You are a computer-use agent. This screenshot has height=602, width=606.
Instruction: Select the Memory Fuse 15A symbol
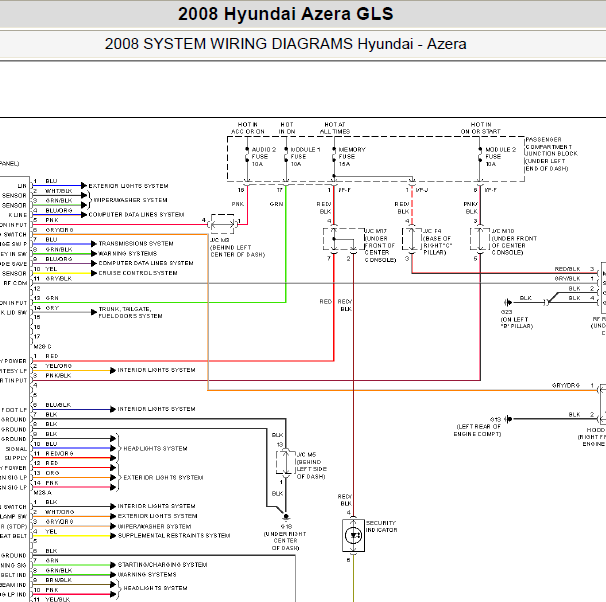[334, 156]
